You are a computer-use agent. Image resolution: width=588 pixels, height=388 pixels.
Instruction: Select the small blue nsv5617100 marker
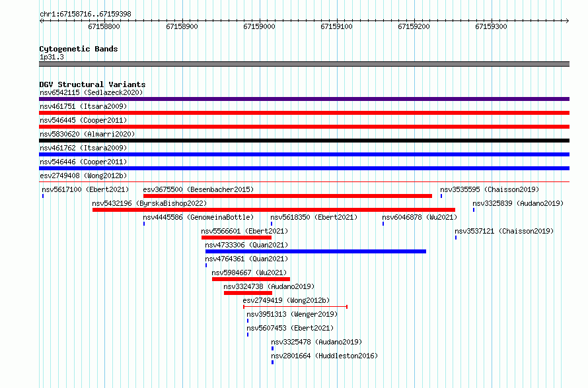click(x=43, y=196)
